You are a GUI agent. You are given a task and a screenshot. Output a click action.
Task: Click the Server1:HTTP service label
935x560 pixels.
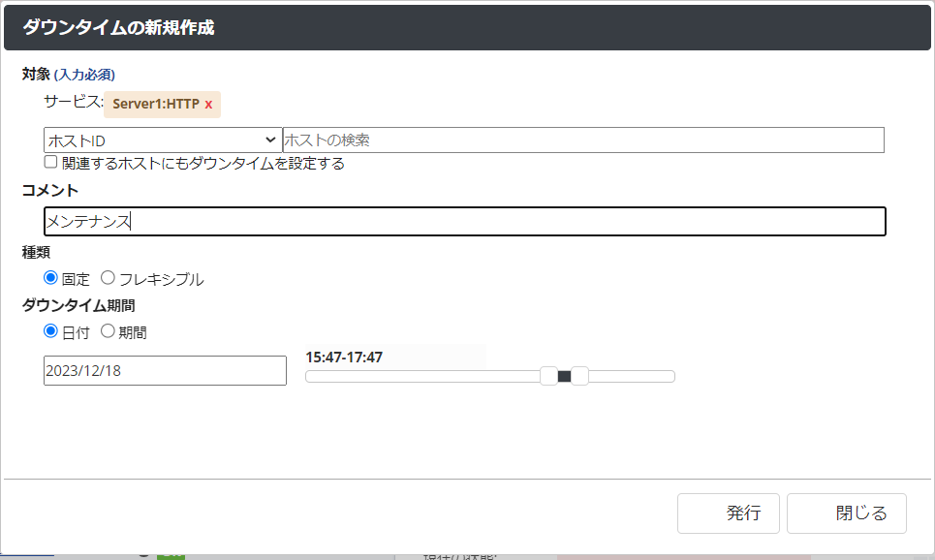coord(156,104)
